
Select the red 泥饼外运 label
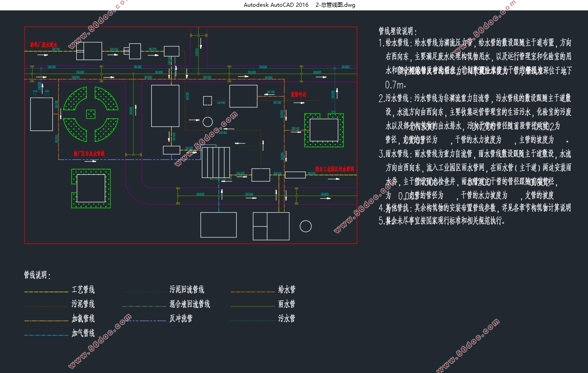(x=299, y=94)
